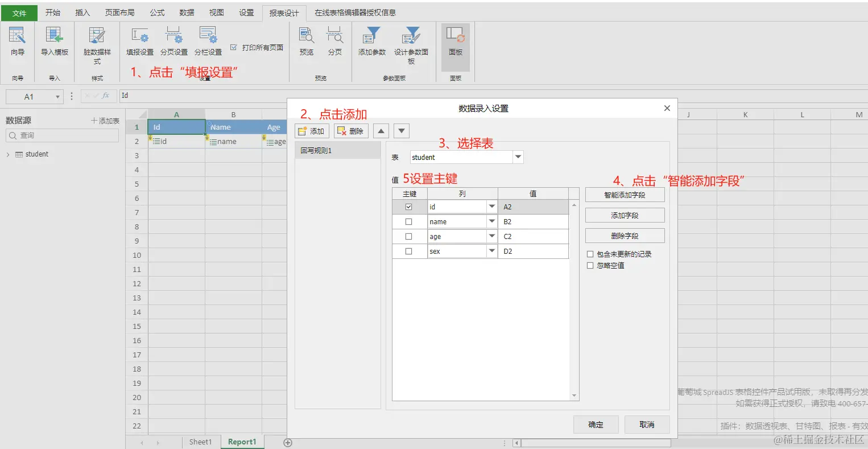Open the 表 student table dropdown
The height and width of the screenshot is (449, 868).
point(518,157)
